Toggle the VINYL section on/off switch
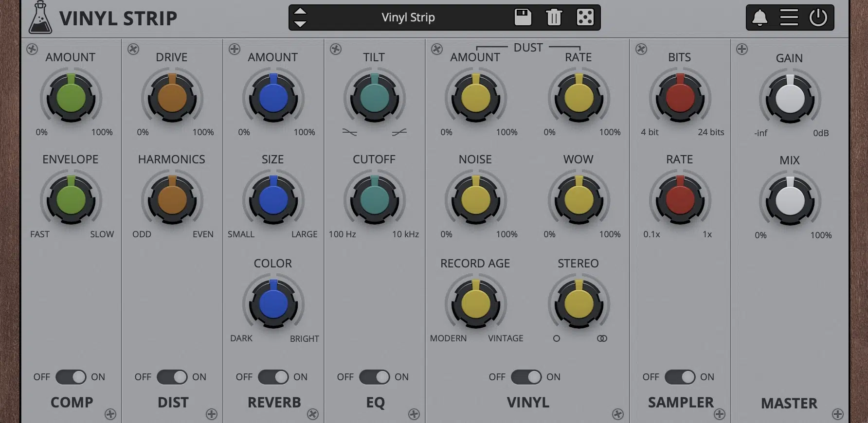Image resolution: width=868 pixels, height=423 pixels. pyautogui.click(x=526, y=377)
